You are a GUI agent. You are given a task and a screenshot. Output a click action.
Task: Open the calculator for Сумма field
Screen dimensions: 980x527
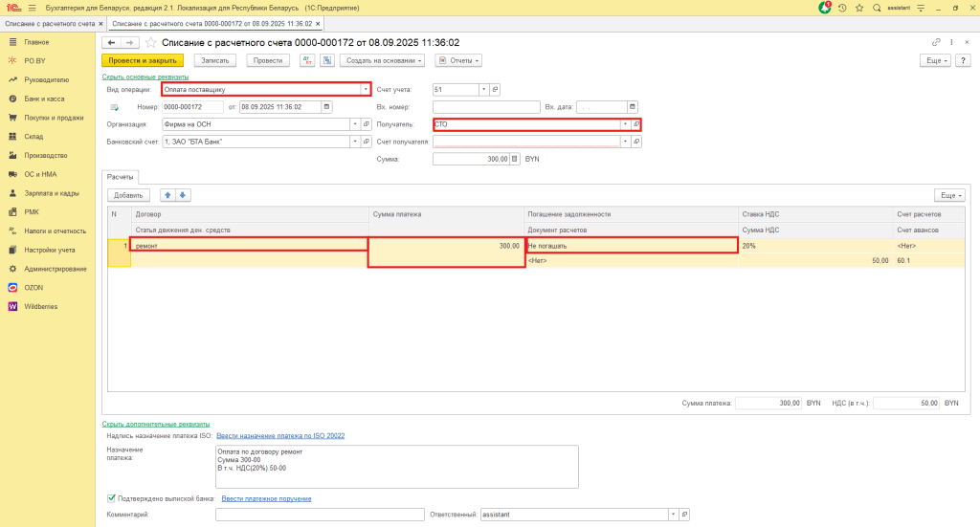pos(514,159)
